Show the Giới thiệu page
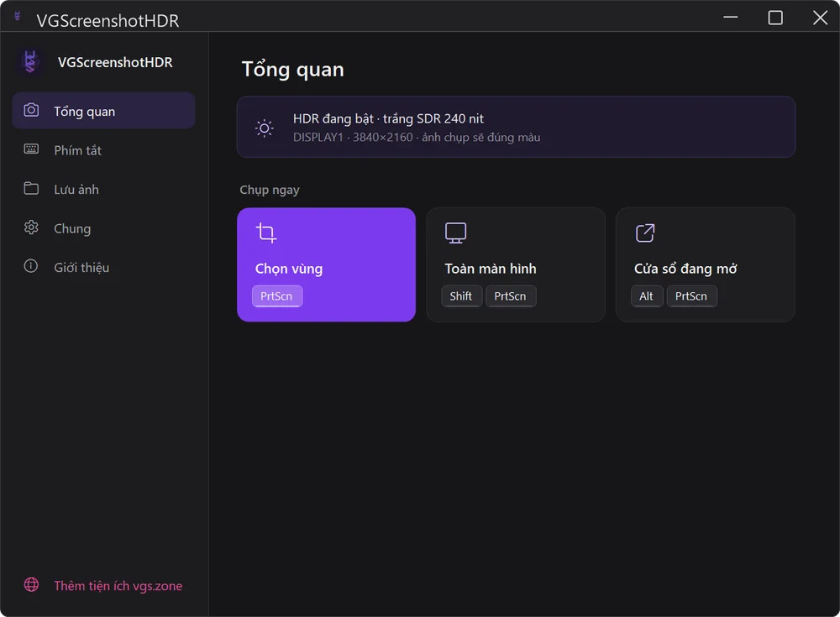840x617 pixels. coord(103,267)
